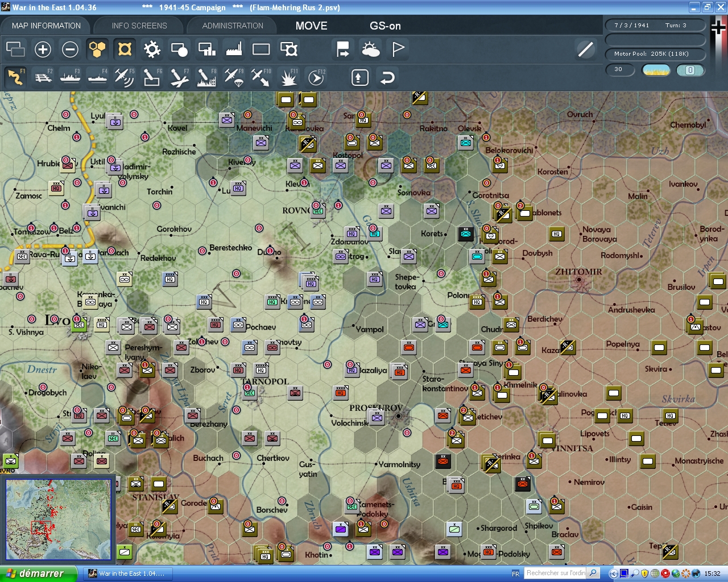The width and height of the screenshot is (728, 582).
Task: Click the teal box showing 0
Action: [690, 70]
